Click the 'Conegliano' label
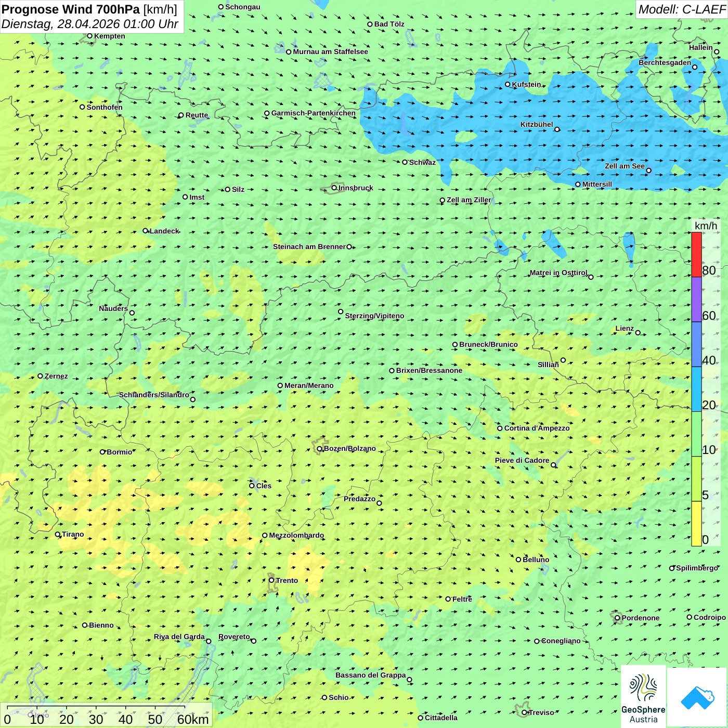The width and height of the screenshot is (728, 728). point(561,641)
